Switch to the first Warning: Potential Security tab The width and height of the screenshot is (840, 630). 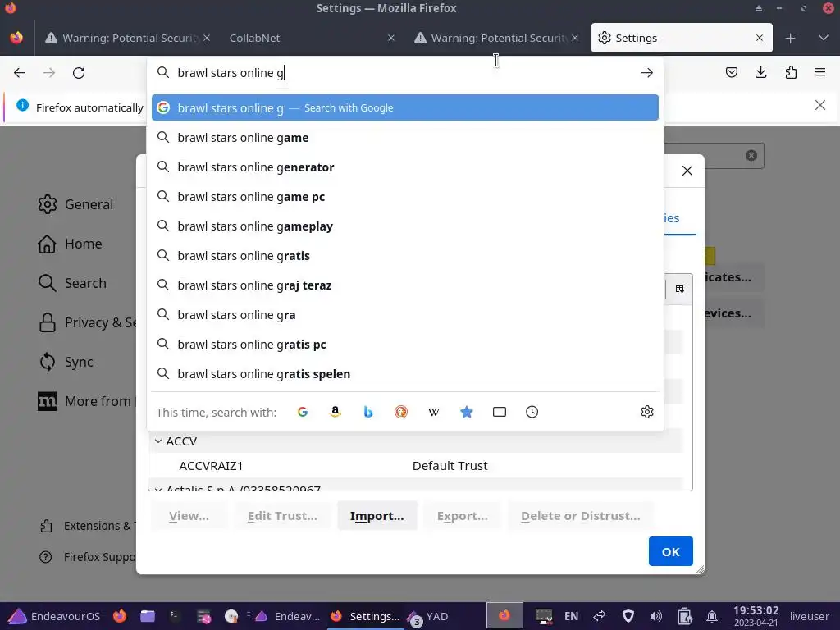127,38
